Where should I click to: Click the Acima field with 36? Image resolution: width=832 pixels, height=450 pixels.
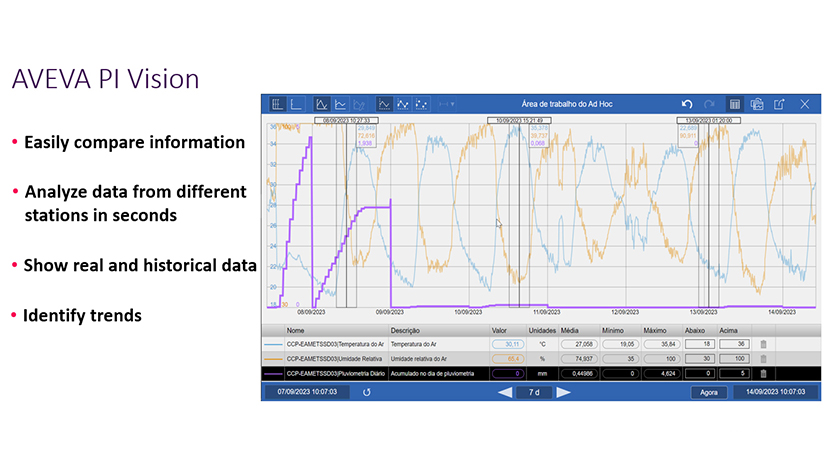pyautogui.click(x=734, y=344)
